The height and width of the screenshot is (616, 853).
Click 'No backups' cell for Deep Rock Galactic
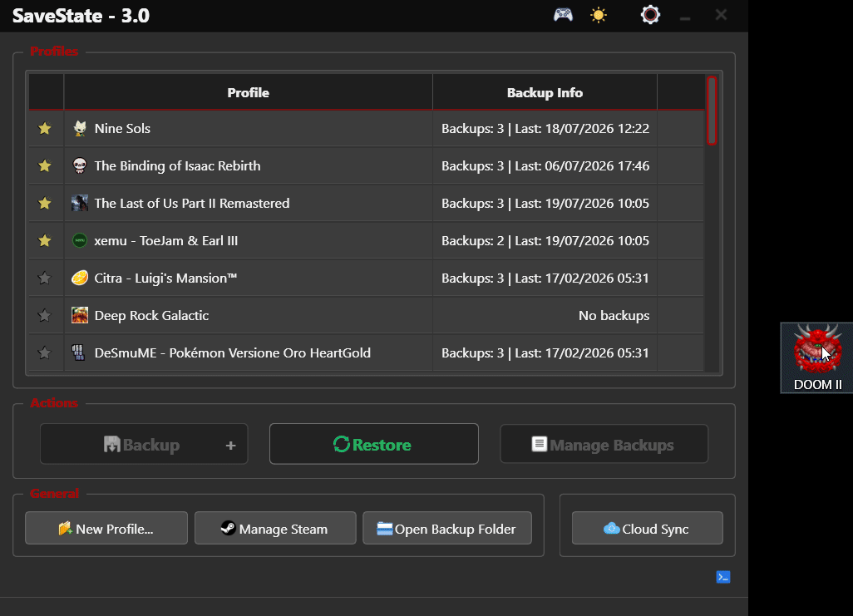click(x=545, y=316)
